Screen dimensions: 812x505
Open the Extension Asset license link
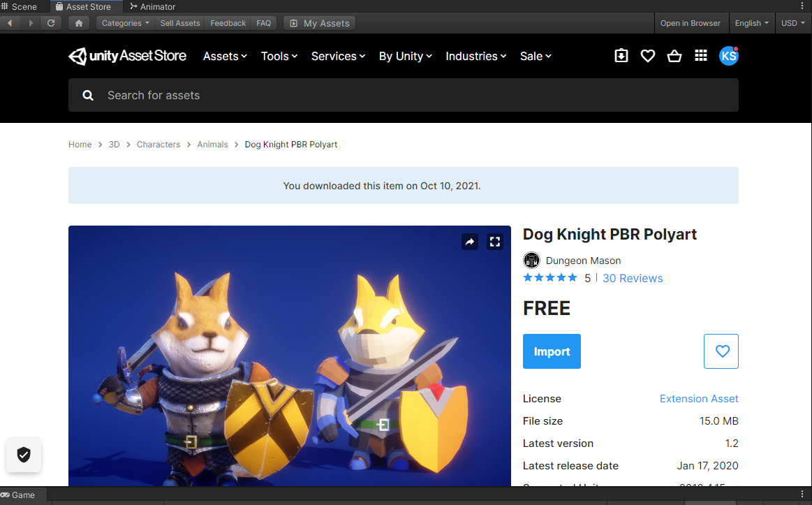pyautogui.click(x=699, y=398)
